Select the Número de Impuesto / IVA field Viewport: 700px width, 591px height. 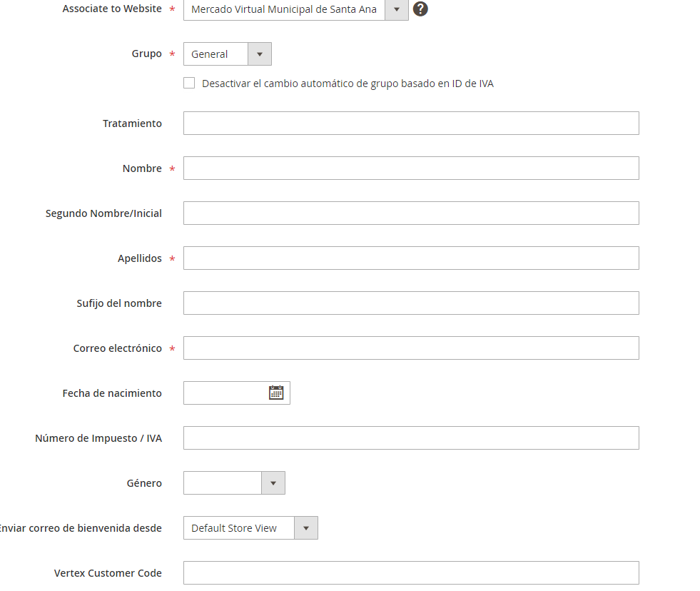pos(411,438)
